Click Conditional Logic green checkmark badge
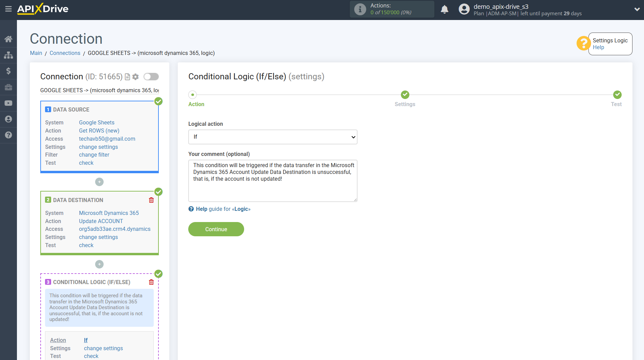644x360 pixels. coord(158,274)
